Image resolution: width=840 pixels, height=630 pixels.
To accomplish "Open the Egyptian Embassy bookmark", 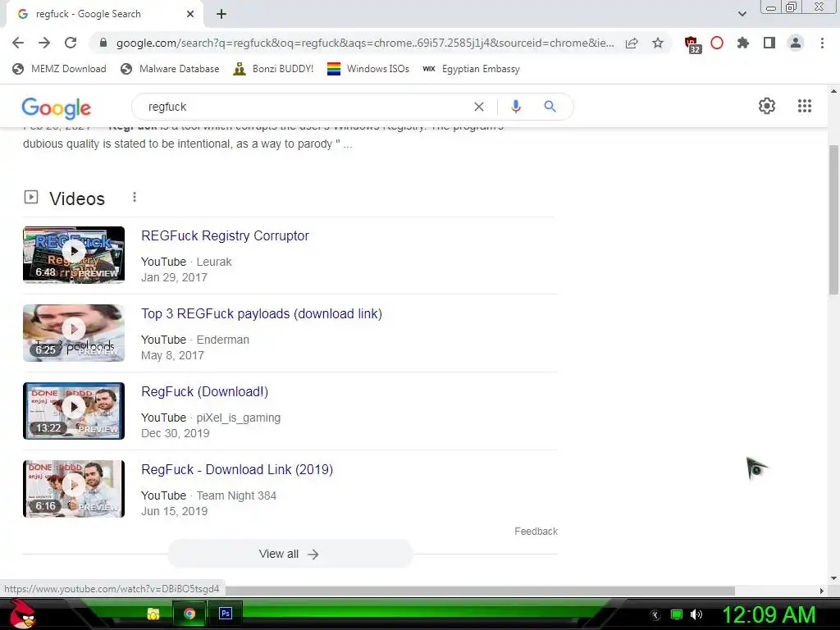I will [x=472, y=69].
